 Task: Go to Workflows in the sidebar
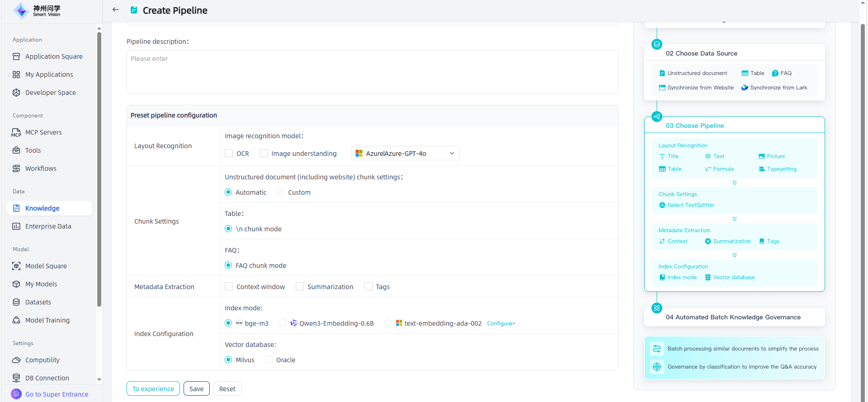pyautogui.click(x=41, y=168)
